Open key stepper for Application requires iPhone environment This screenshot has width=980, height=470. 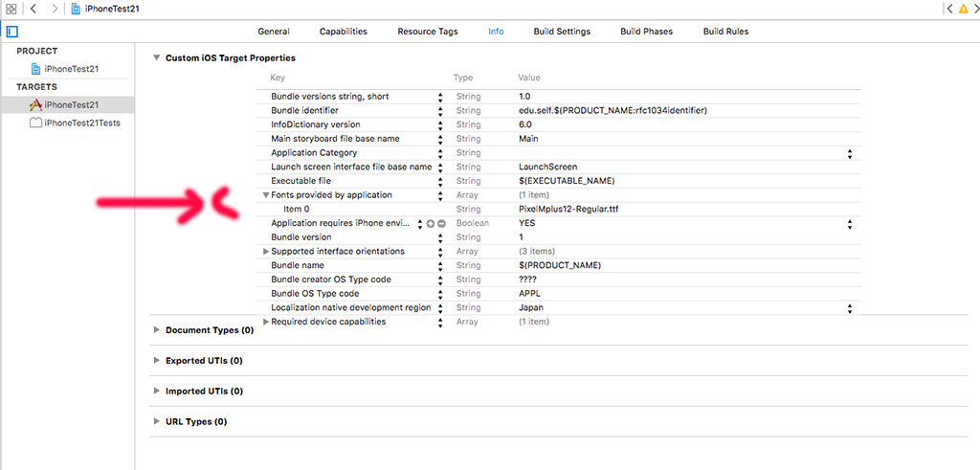click(420, 223)
